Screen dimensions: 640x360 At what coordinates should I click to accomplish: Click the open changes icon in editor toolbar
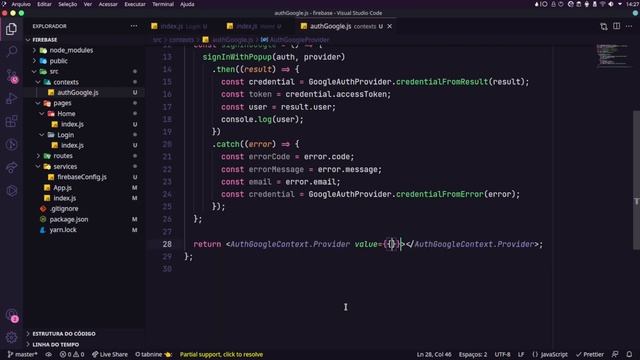tap(604, 26)
